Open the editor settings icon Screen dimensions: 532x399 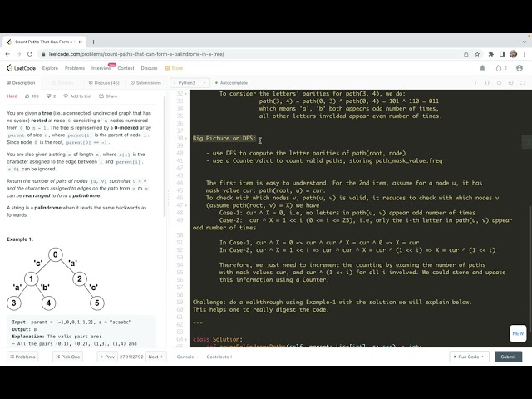pos(511,83)
